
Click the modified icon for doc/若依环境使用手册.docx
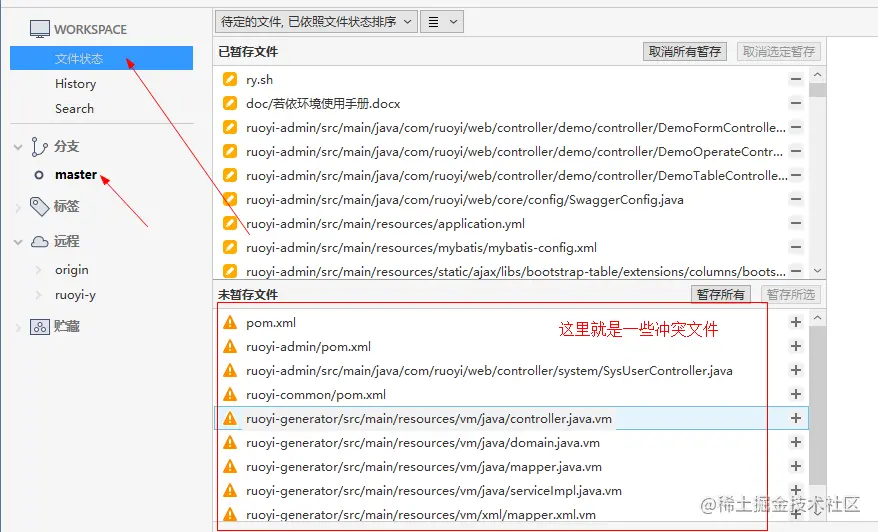(230, 103)
